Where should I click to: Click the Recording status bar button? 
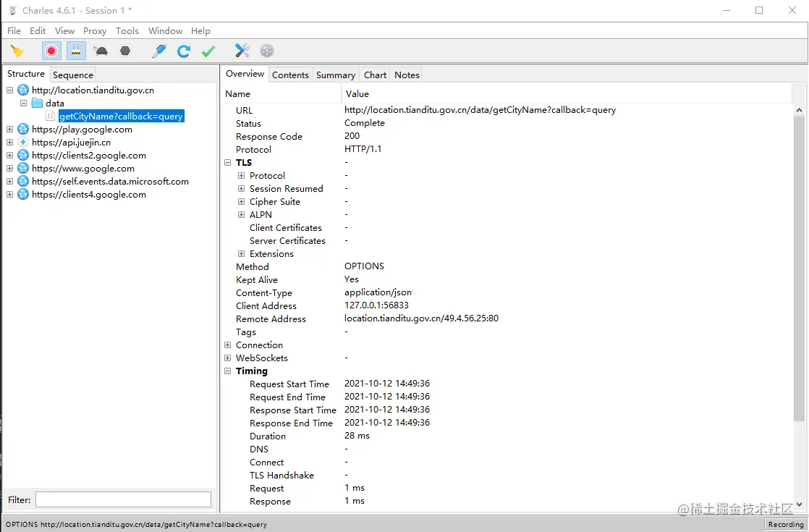[x=785, y=524]
